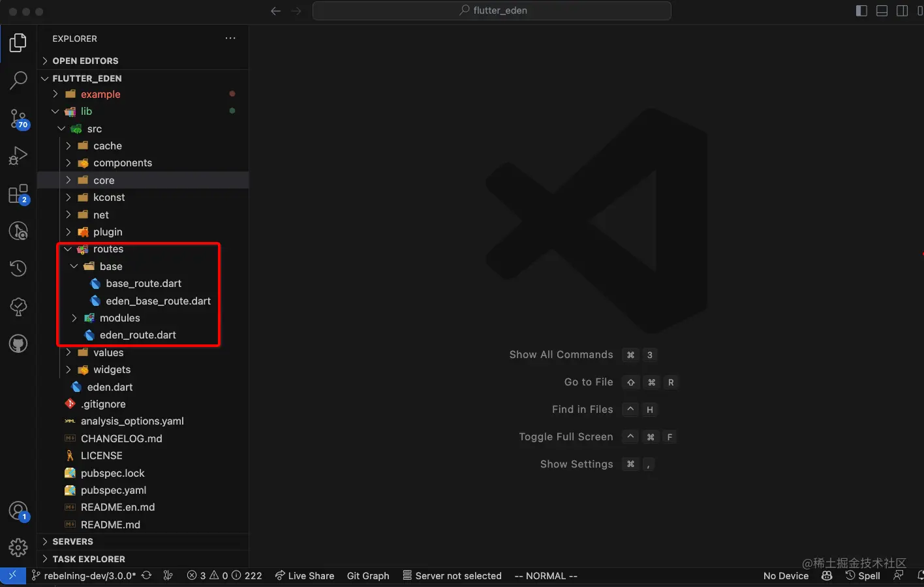The width and height of the screenshot is (924, 587).
Task: Open base_route.dart file
Action: 143,284
